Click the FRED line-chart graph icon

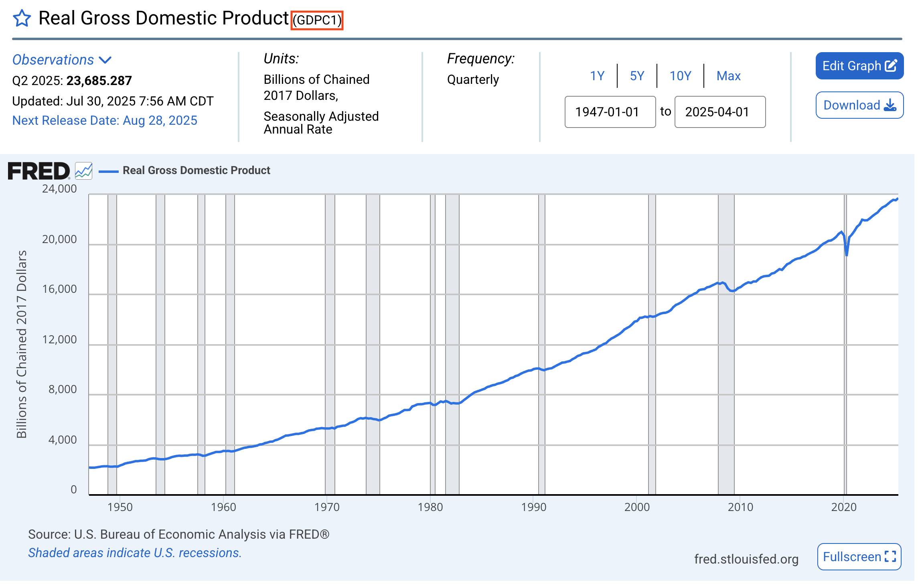pos(83,170)
